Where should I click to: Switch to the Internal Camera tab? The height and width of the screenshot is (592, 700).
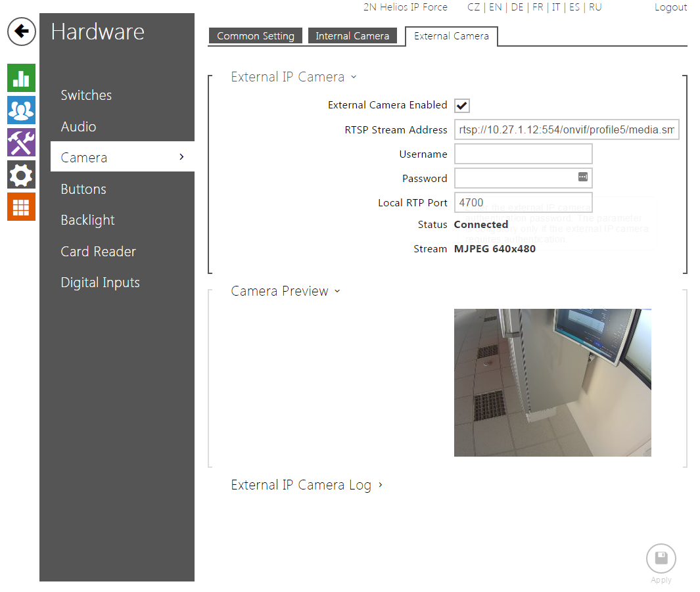[352, 36]
